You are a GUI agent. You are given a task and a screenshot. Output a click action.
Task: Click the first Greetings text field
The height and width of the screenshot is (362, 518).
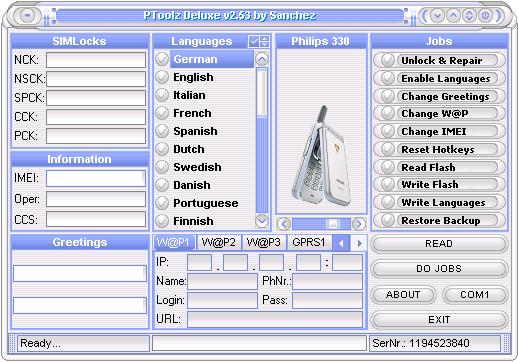80,273
